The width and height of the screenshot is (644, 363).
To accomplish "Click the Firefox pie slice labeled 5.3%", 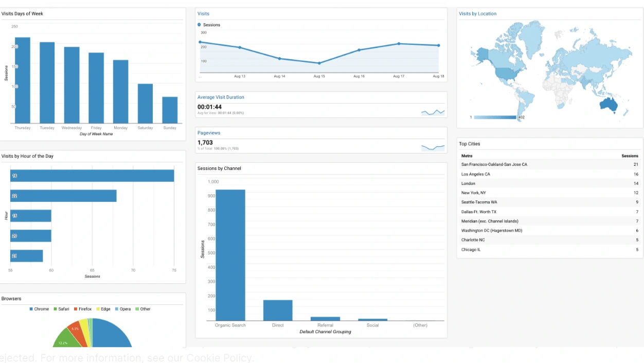I will (x=77, y=330).
